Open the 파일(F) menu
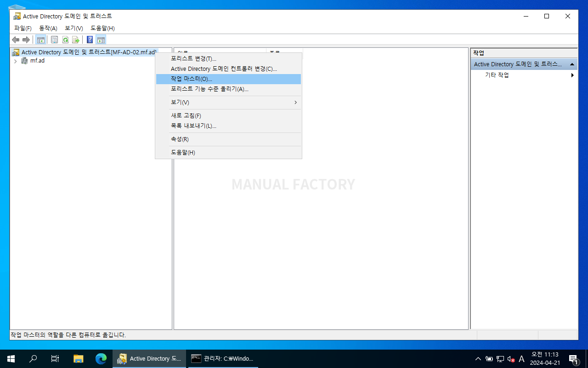Image resolution: width=588 pixels, height=368 pixels. [x=23, y=28]
